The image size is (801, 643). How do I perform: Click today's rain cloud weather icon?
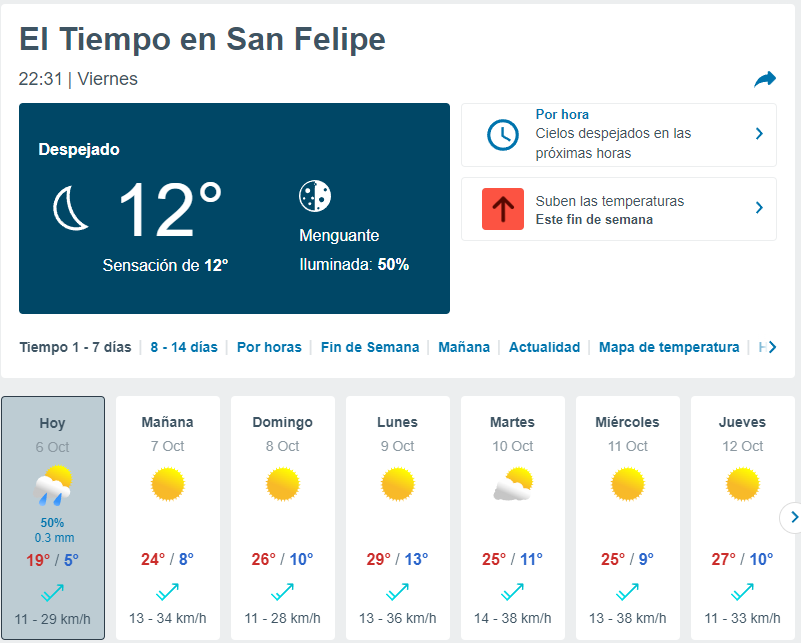click(x=53, y=485)
